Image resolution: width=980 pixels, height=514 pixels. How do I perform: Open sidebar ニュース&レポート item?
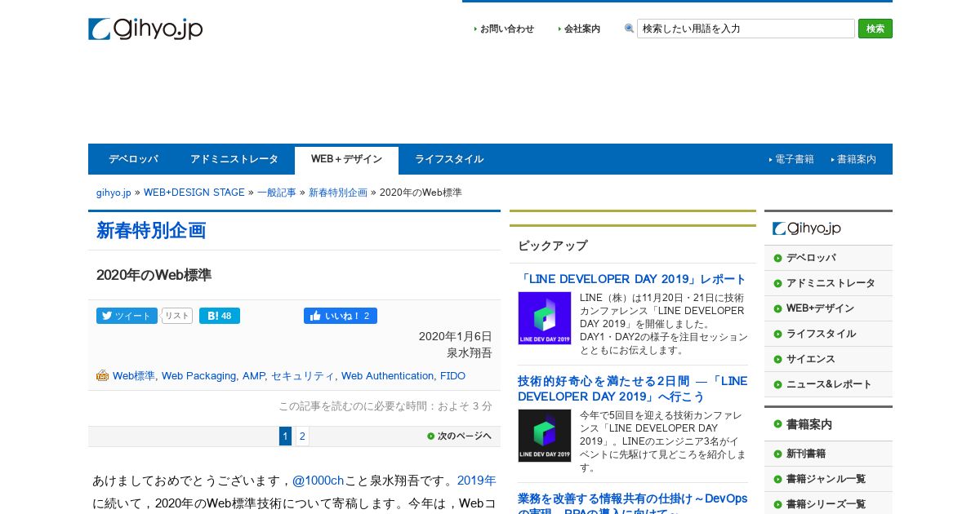(829, 384)
